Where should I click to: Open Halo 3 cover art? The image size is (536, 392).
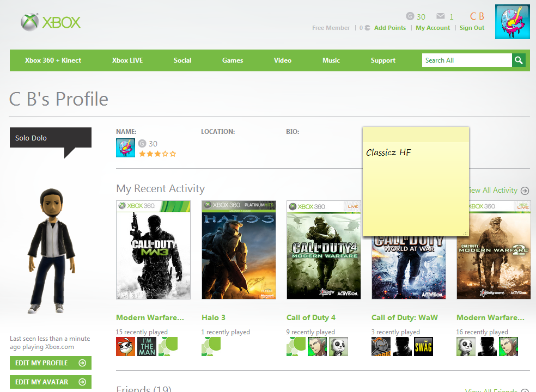coord(239,250)
